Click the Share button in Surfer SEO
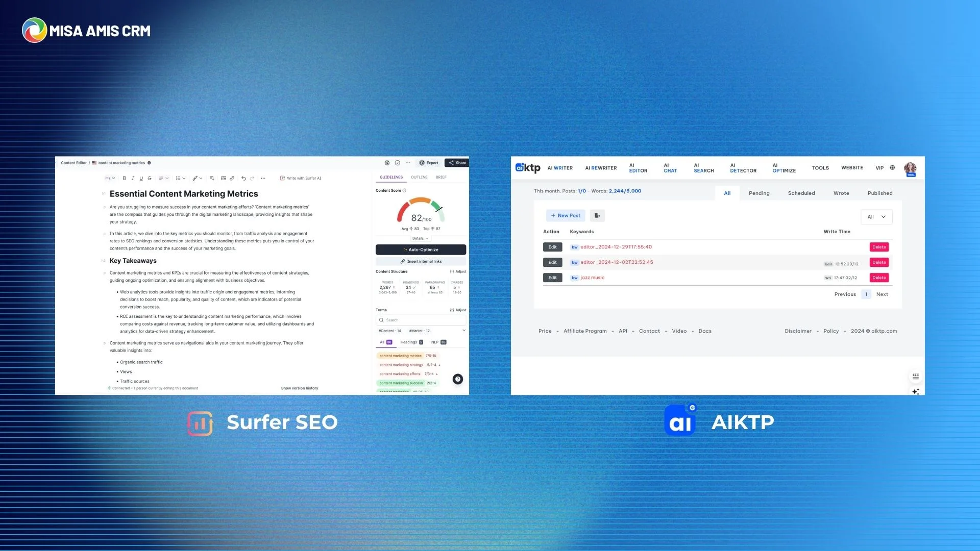 click(x=457, y=163)
